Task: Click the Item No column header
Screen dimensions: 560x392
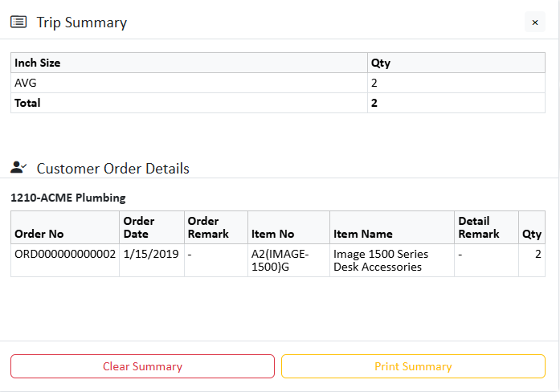Action: tap(273, 234)
